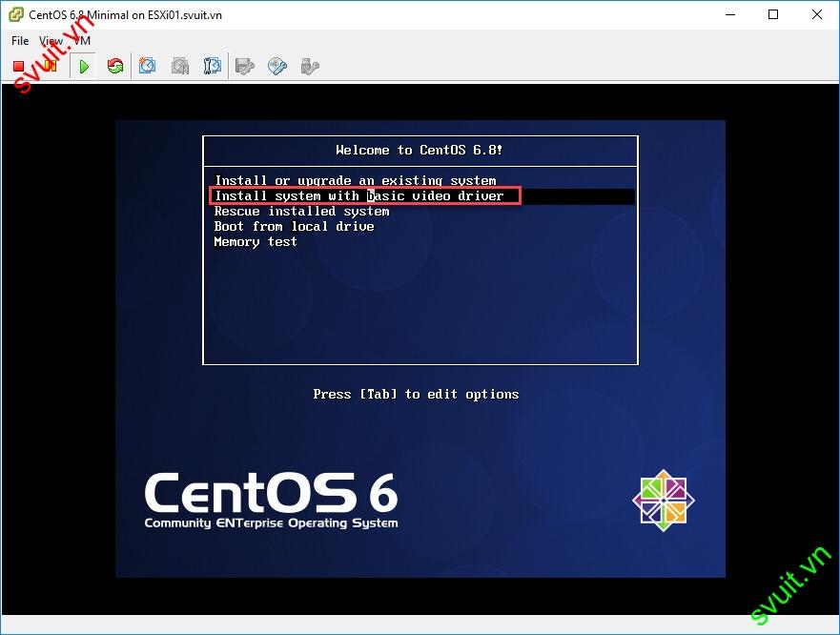This screenshot has height=635, width=840.
Task: Click the USB device connect icon
Action: [x=310, y=67]
